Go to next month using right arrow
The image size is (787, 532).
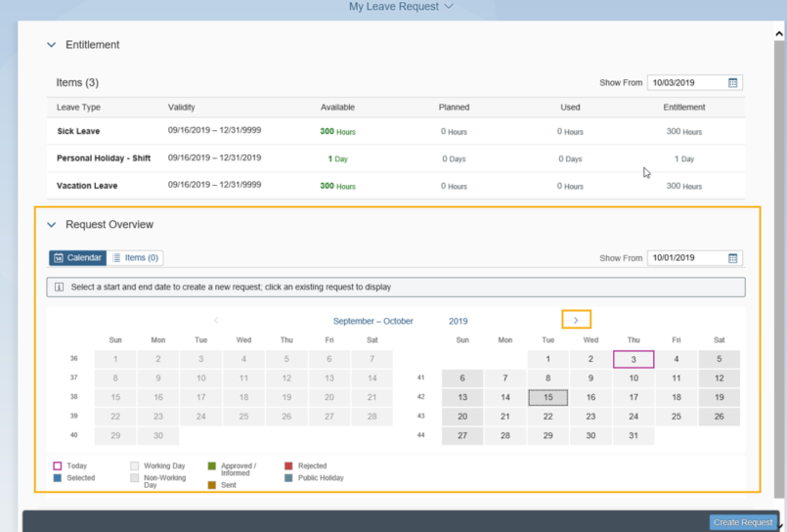pos(576,321)
